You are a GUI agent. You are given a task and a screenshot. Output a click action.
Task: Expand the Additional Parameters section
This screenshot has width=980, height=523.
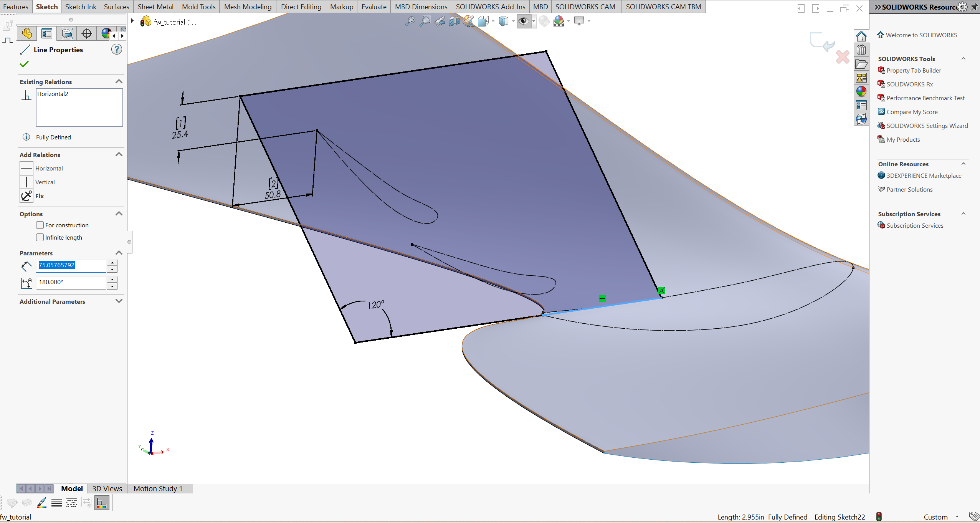(119, 301)
